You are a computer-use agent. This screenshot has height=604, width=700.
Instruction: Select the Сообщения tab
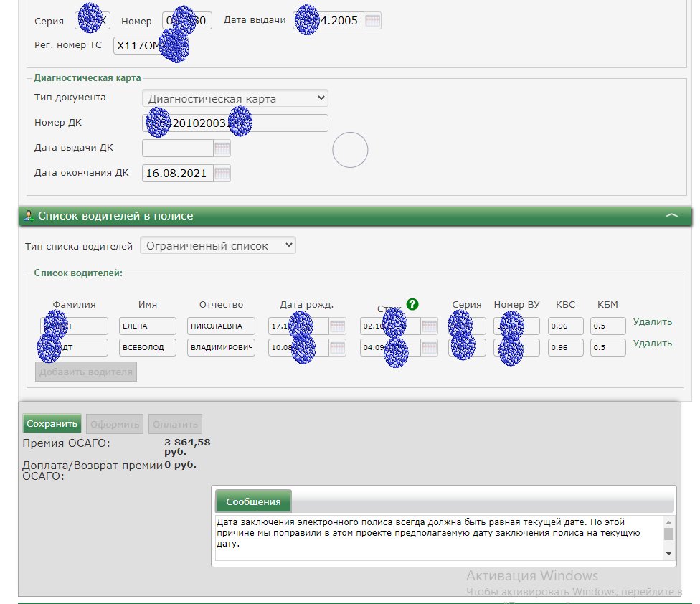[254, 501]
